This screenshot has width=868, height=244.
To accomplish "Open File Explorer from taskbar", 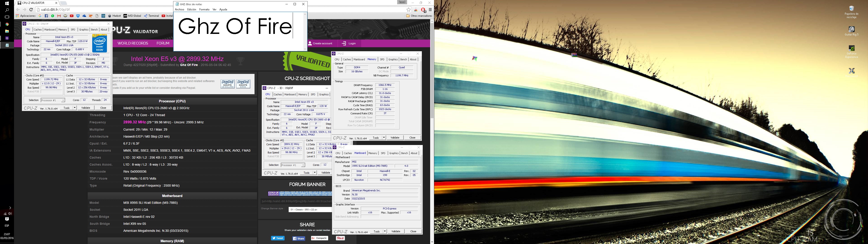I will [7, 31].
